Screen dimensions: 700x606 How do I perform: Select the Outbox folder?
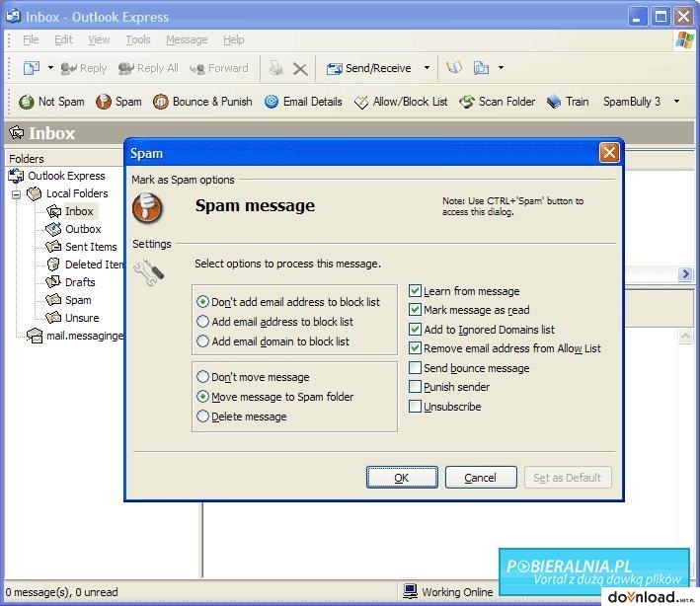pos(83,229)
